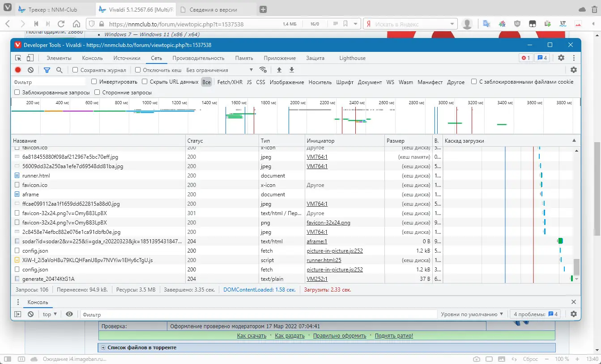This screenshot has height=364, width=601.
Task: Tick the Инвертировать filter checkbox
Action: pos(94,82)
